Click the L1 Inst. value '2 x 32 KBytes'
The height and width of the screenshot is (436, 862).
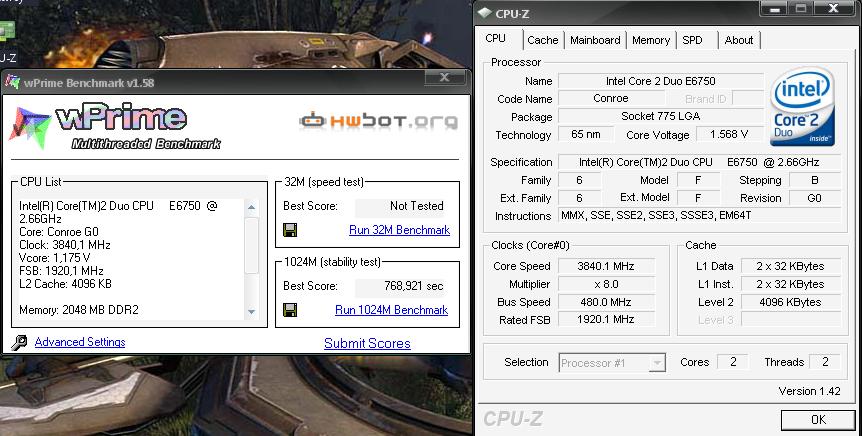point(791,284)
